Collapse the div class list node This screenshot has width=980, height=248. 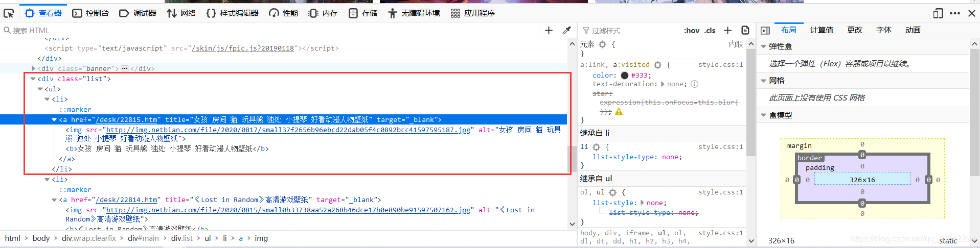tap(33, 79)
